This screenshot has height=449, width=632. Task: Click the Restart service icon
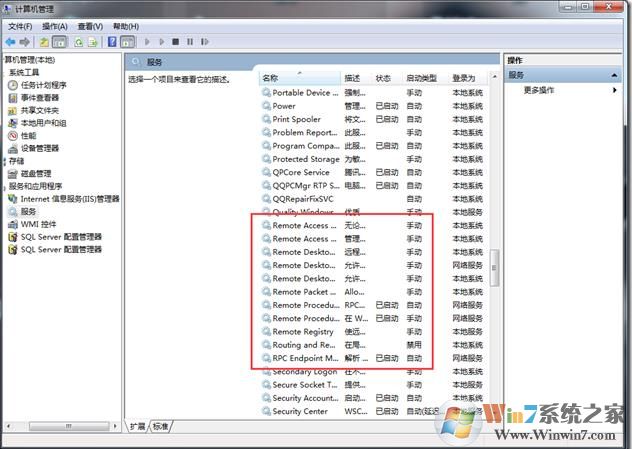click(205, 42)
